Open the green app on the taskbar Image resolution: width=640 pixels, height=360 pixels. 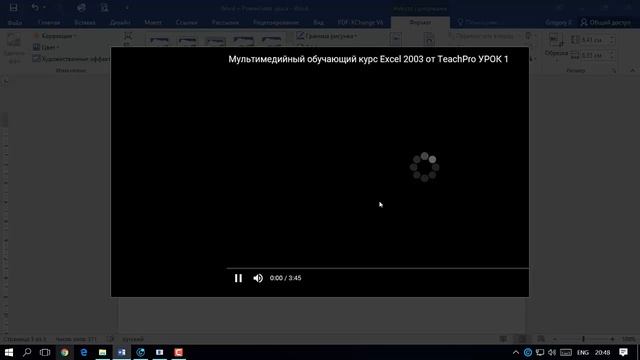pos(102,352)
